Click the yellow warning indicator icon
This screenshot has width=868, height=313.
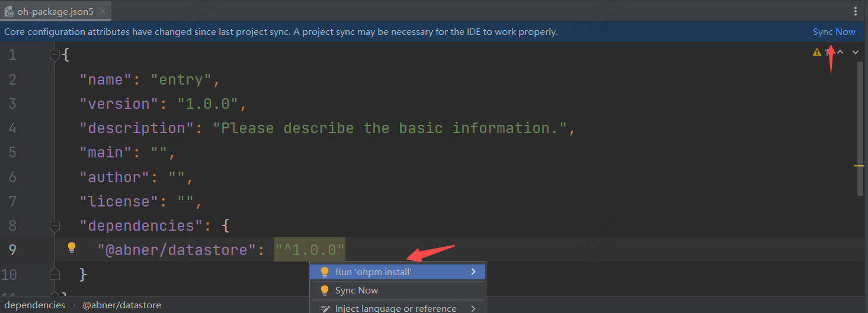point(817,53)
